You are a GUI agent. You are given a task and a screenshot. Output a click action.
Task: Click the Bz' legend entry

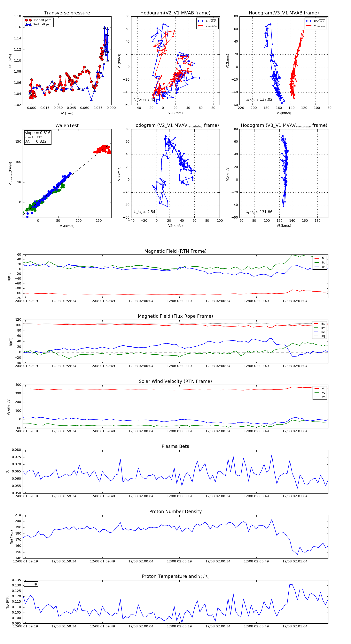320,332
